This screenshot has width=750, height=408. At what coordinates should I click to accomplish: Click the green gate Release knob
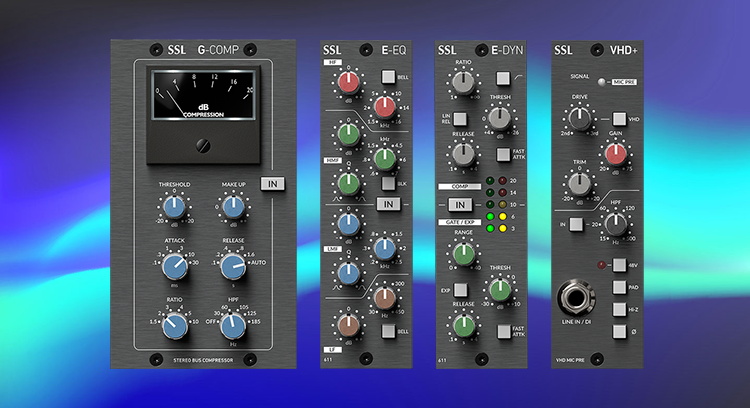pos(463,326)
